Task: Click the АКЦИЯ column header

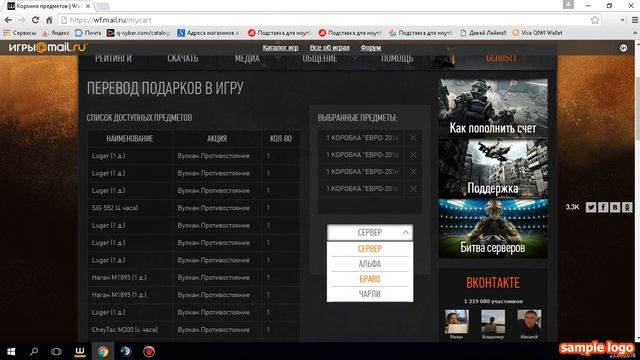Action: pos(217,139)
